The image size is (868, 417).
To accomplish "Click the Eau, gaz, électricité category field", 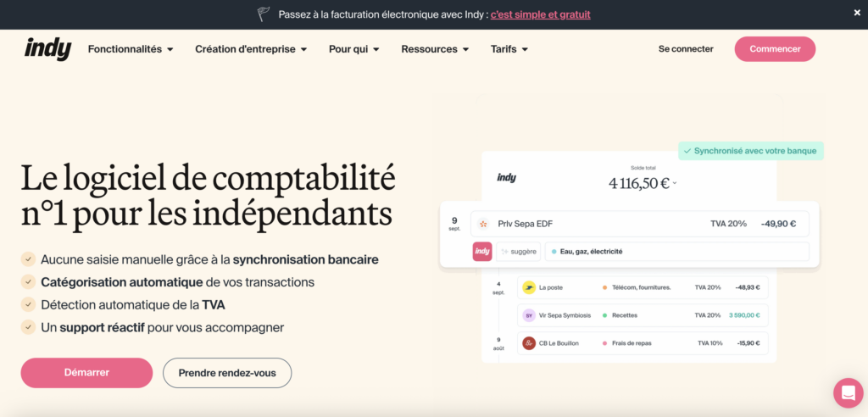I will coord(677,252).
